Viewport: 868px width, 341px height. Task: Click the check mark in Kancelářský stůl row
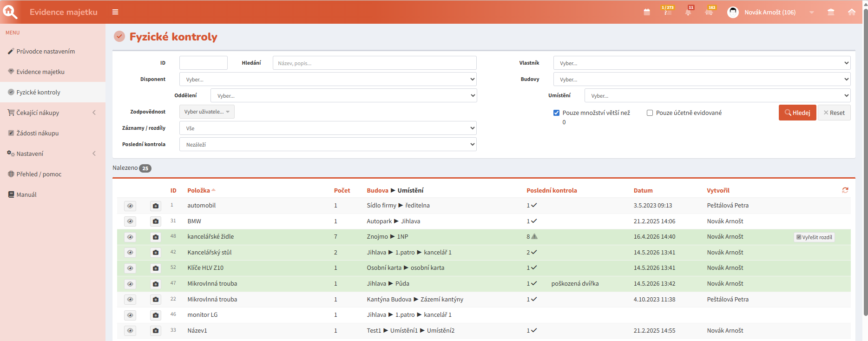coord(534,252)
